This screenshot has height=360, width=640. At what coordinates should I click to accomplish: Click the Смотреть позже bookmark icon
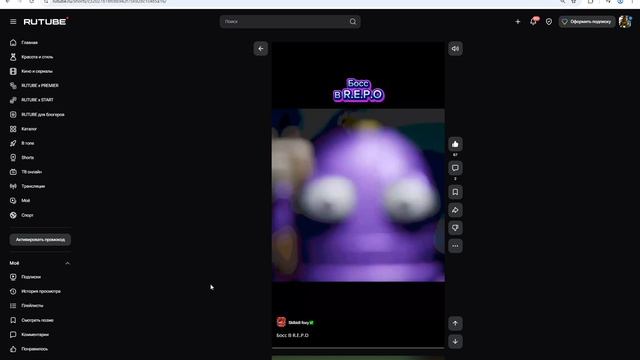pyautogui.click(x=13, y=320)
